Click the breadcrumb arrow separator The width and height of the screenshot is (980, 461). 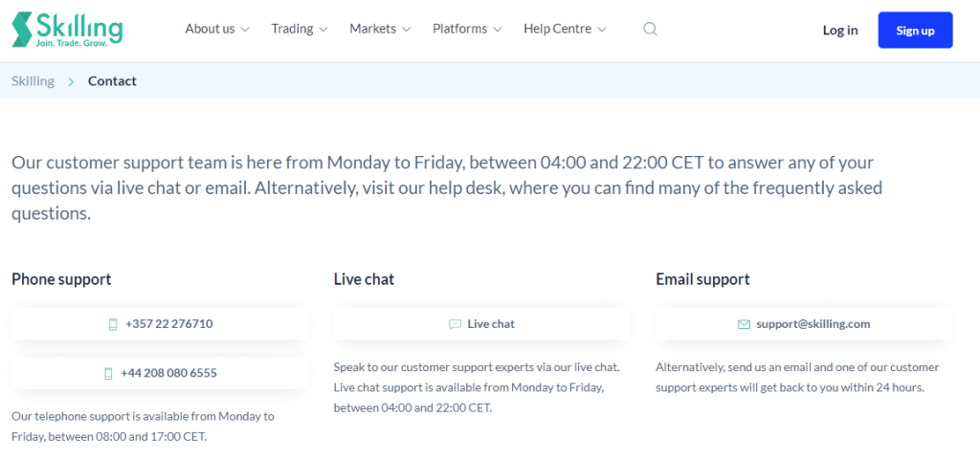(x=71, y=81)
